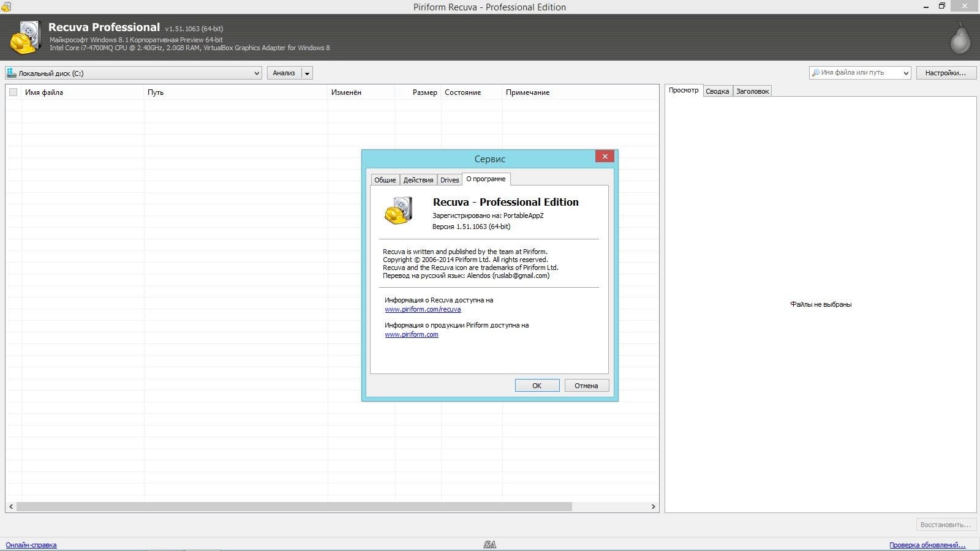Toggle the select-all files checkbox
Image resolution: width=980 pixels, height=551 pixels.
click(13, 92)
